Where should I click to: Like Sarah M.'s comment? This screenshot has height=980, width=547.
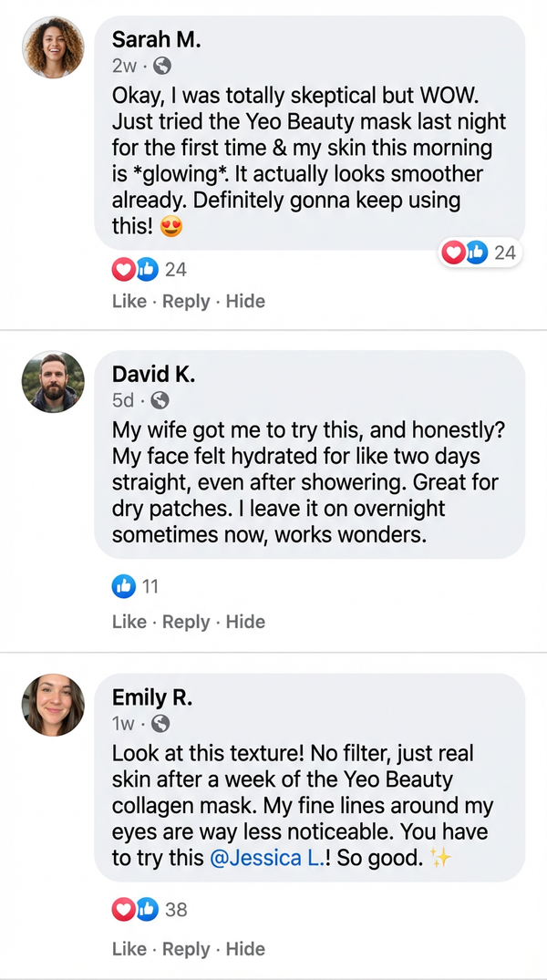pos(129,301)
